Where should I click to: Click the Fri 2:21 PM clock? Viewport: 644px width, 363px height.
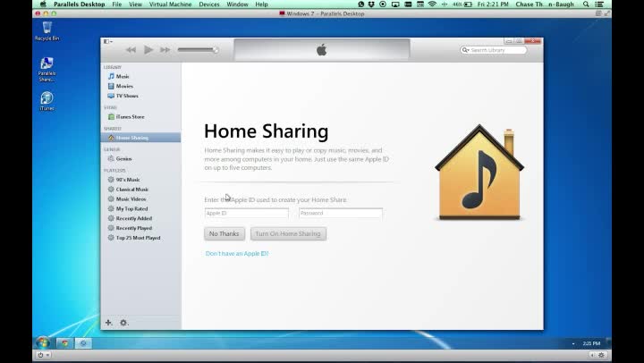point(493,4)
